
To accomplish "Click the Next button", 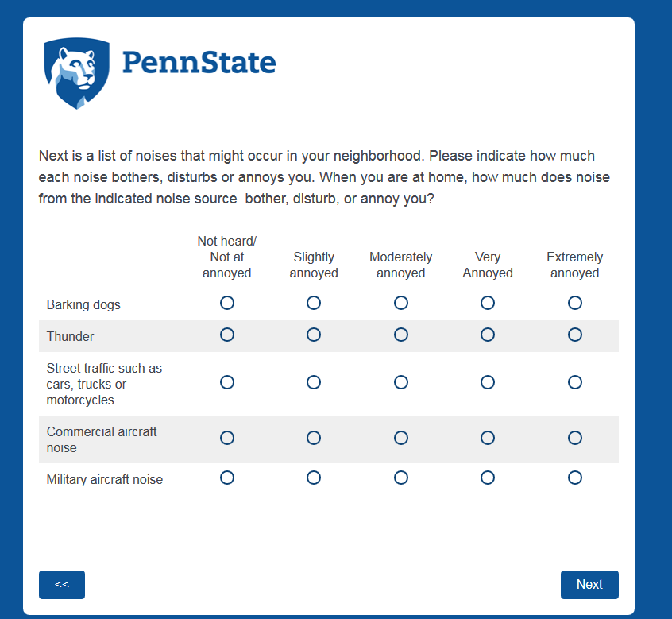I will (x=589, y=584).
